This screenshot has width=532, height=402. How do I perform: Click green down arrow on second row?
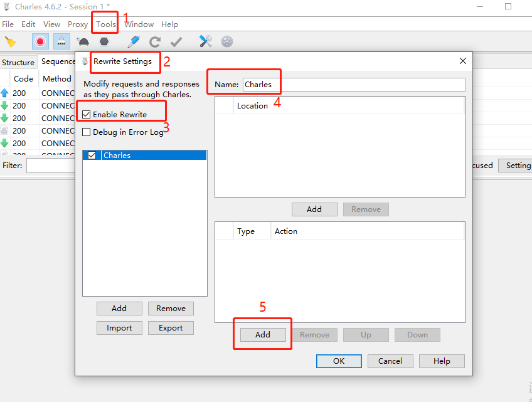coord(4,105)
